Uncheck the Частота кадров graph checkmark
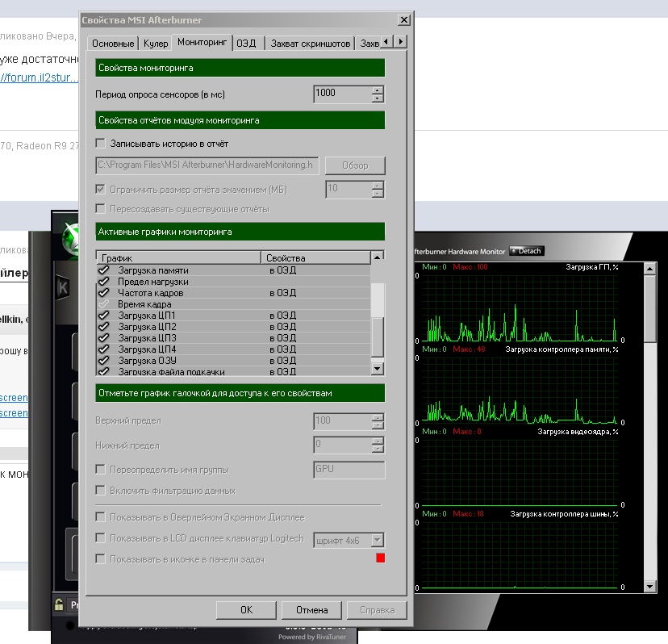Image resolution: width=668 pixels, height=644 pixels. (103, 293)
